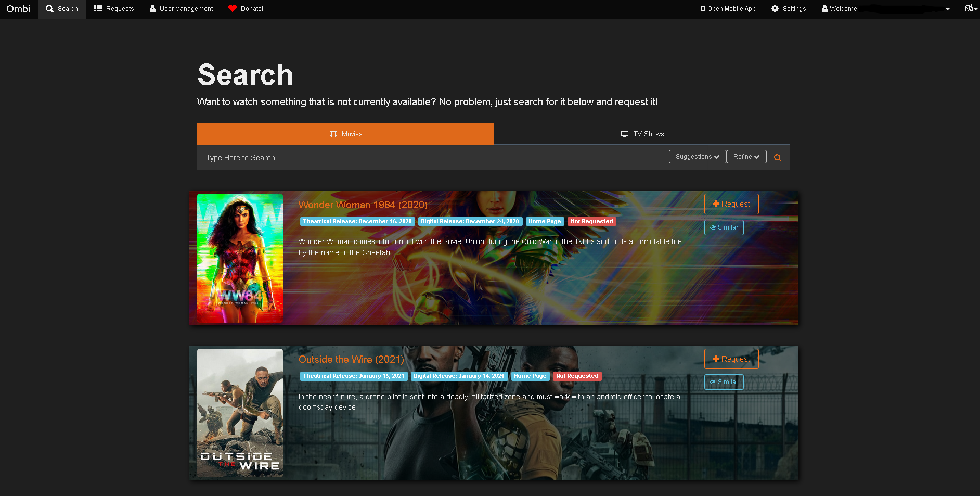Request Outside the Wire movie
This screenshot has width=980, height=496.
[731, 359]
